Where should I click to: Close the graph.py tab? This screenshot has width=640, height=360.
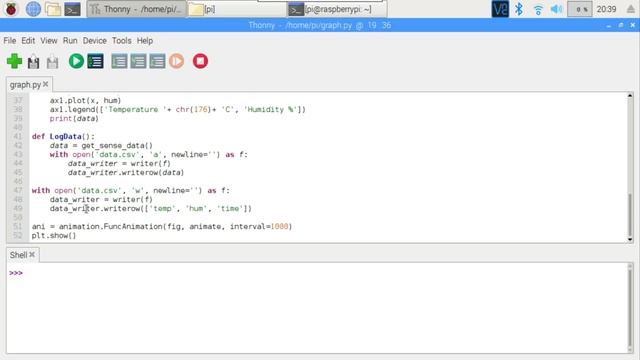[46, 84]
